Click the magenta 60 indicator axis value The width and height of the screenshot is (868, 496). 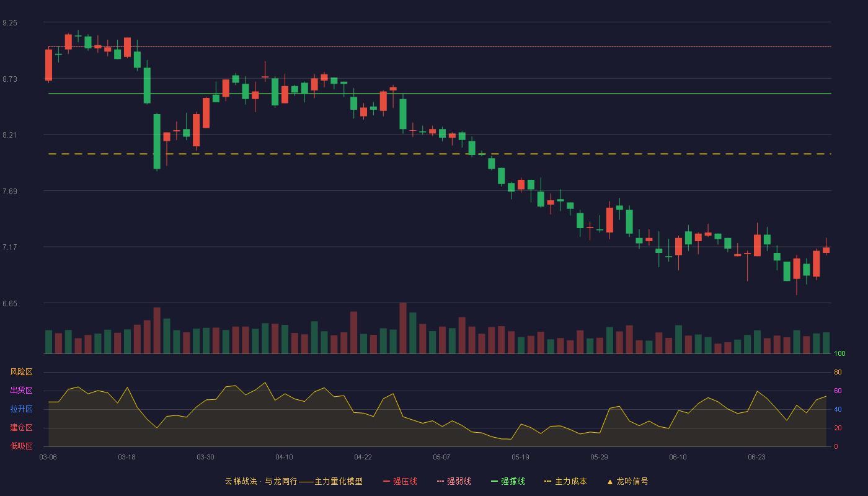click(838, 391)
